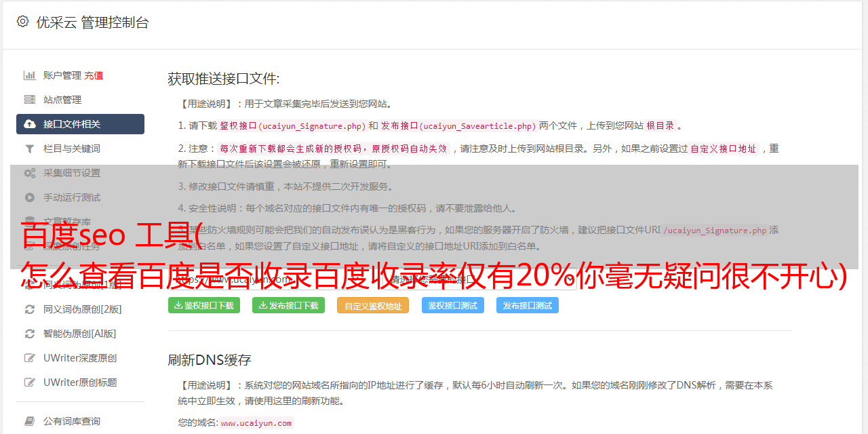The width and height of the screenshot is (868, 434).
Task: Click the gears icon for 采集细节设置
Action: point(30,173)
